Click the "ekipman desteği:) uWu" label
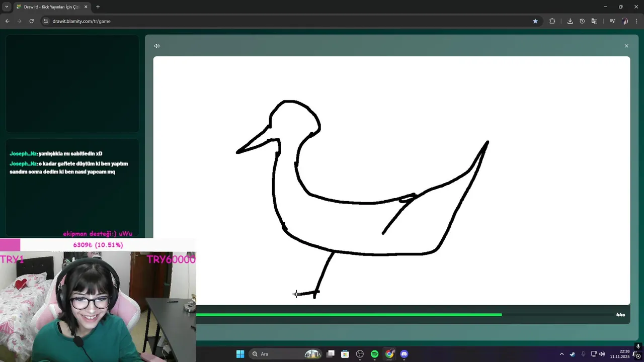 [98, 234]
